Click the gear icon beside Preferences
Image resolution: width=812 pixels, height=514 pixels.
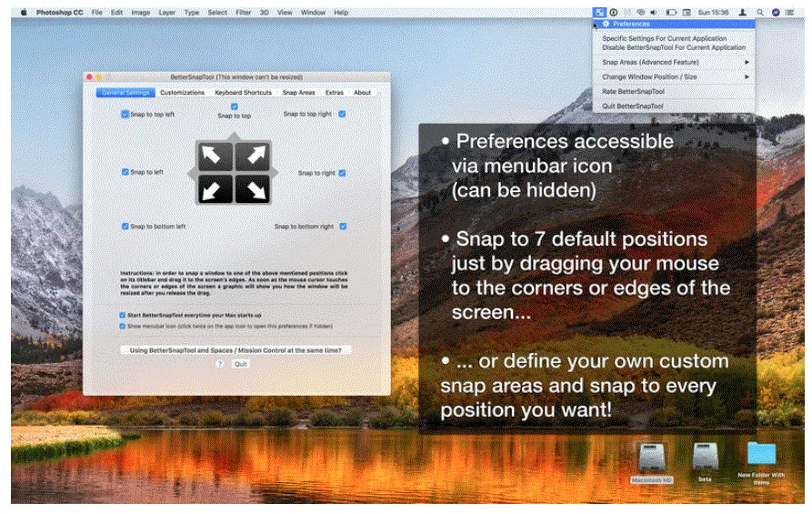(606, 24)
